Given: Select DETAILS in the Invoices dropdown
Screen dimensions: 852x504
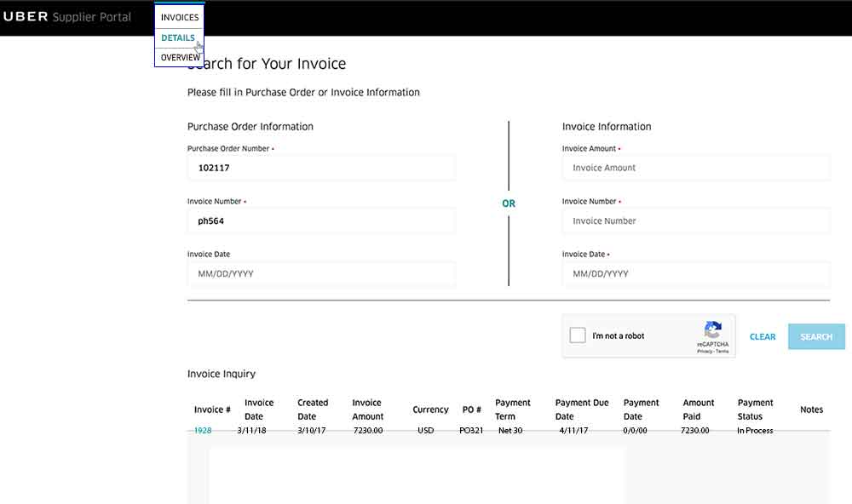Looking at the screenshot, I should pyautogui.click(x=178, y=37).
